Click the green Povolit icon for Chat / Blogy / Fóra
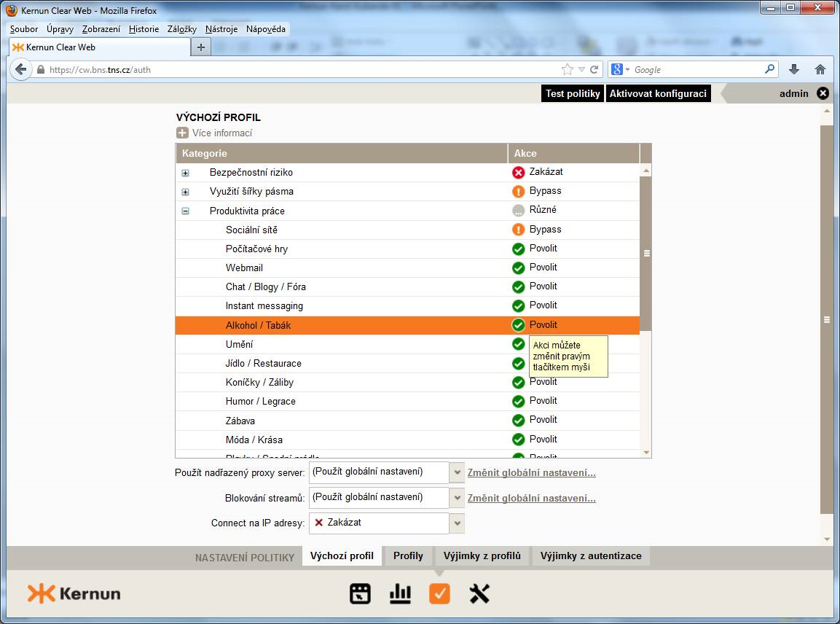Viewport: 840px width, 624px height. pyautogui.click(x=518, y=286)
